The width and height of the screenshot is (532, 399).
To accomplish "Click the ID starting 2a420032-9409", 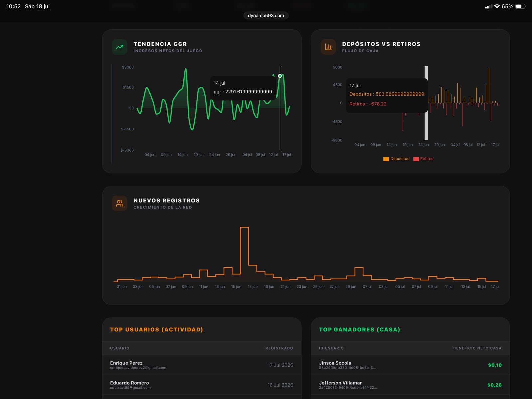I will (x=348, y=388).
